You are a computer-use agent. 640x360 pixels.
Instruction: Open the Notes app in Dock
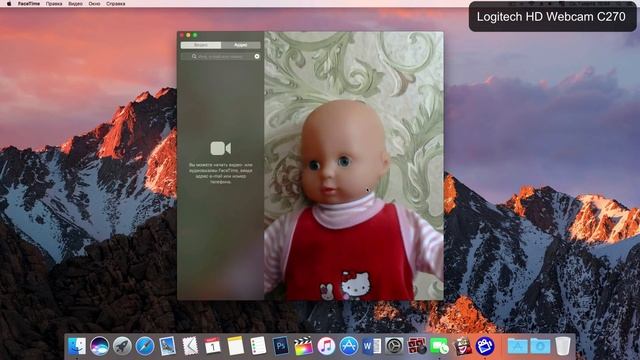(x=235, y=346)
